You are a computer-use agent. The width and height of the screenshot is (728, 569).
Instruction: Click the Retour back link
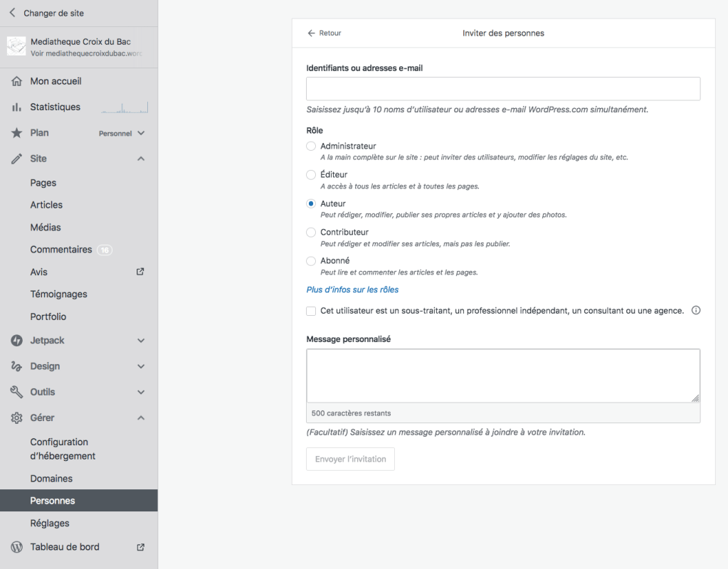[x=325, y=33]
